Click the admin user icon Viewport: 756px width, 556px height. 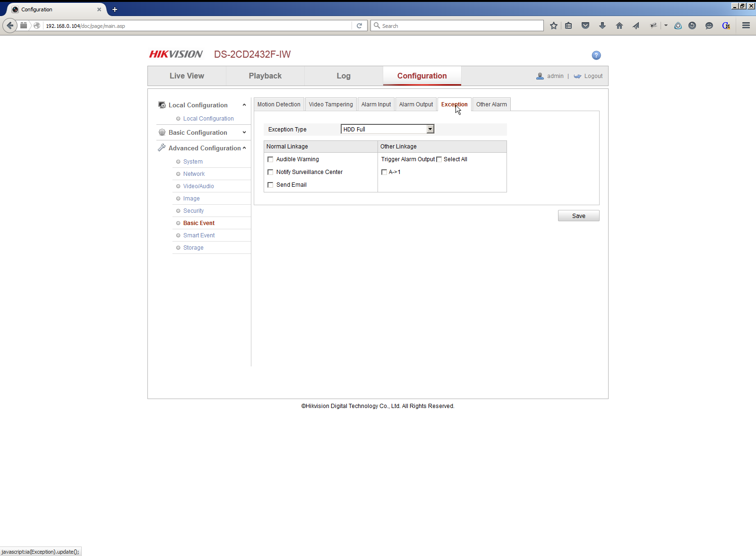pyautogui.click(x=540, y=76)
